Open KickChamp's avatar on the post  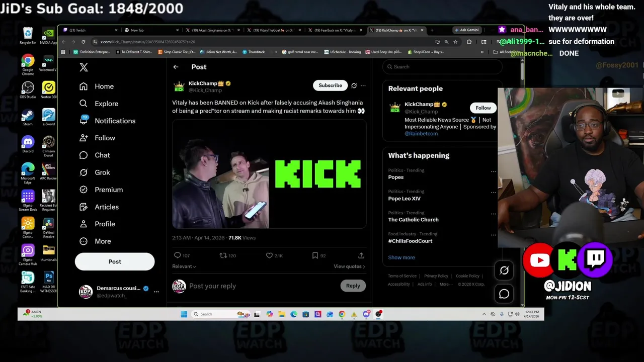179,86
